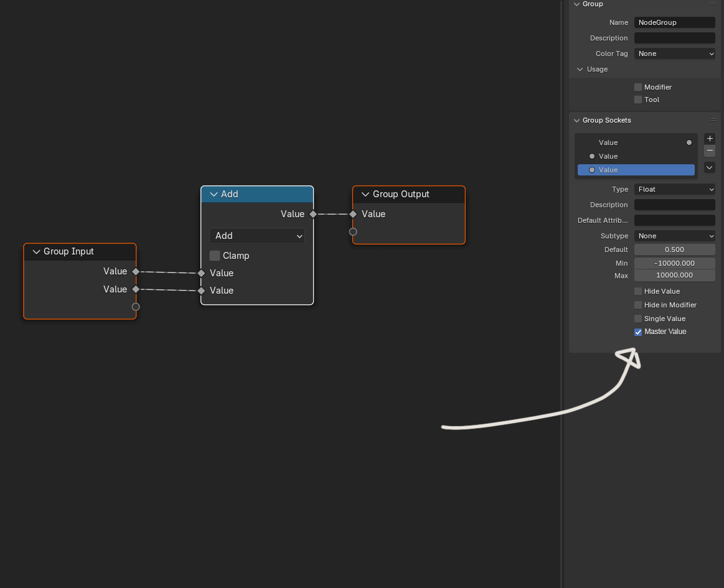The width and height of the screenshot is (724, 588).
Task: Click the Max field showing 10000.000
Action: click(675, 275)
